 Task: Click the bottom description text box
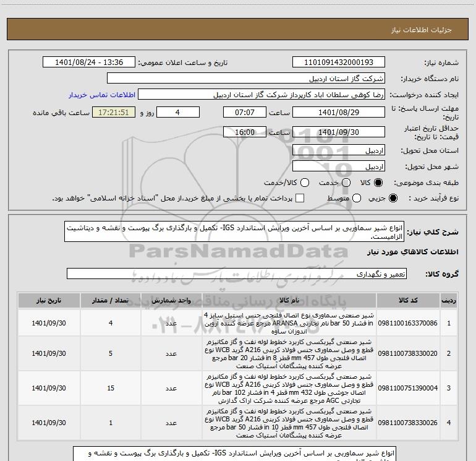pyautogui.click(x=234, y=454)
